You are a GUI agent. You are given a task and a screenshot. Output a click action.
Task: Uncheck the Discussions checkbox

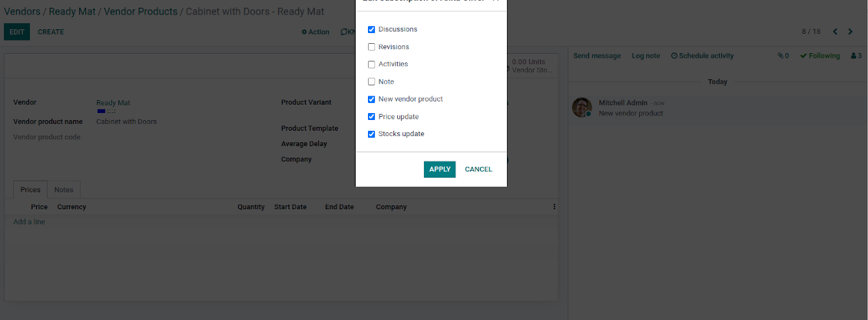(372, 29)
